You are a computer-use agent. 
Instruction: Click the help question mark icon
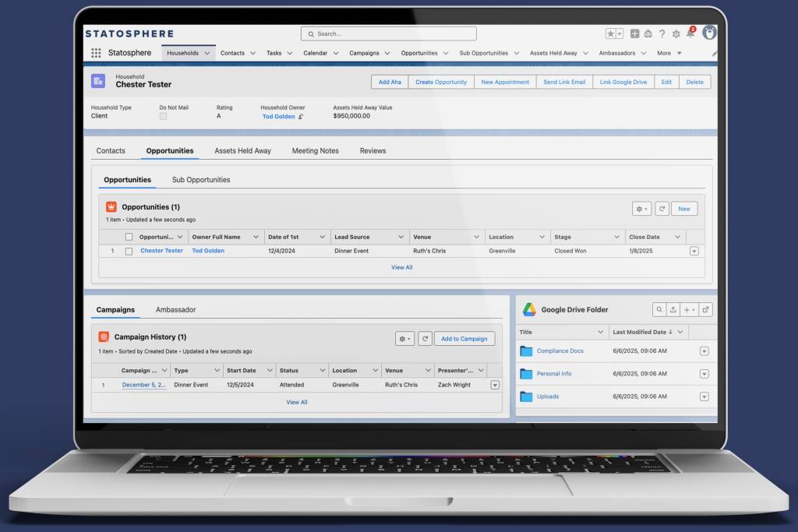click(662, 34)
